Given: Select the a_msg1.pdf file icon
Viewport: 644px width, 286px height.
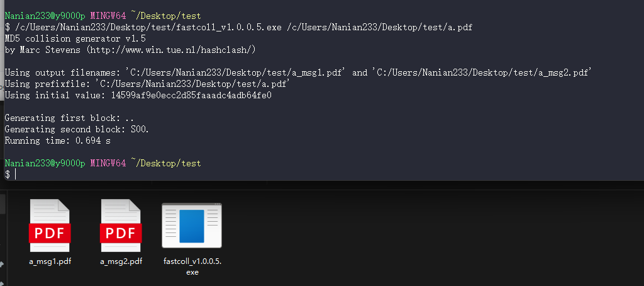Looking at the screenshot, I should (x=50, y=226).
